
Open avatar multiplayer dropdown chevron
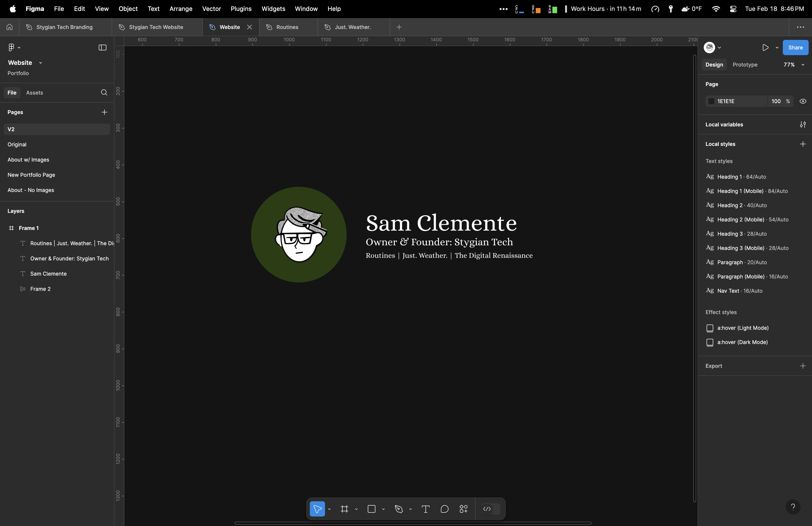pos(719,48)
